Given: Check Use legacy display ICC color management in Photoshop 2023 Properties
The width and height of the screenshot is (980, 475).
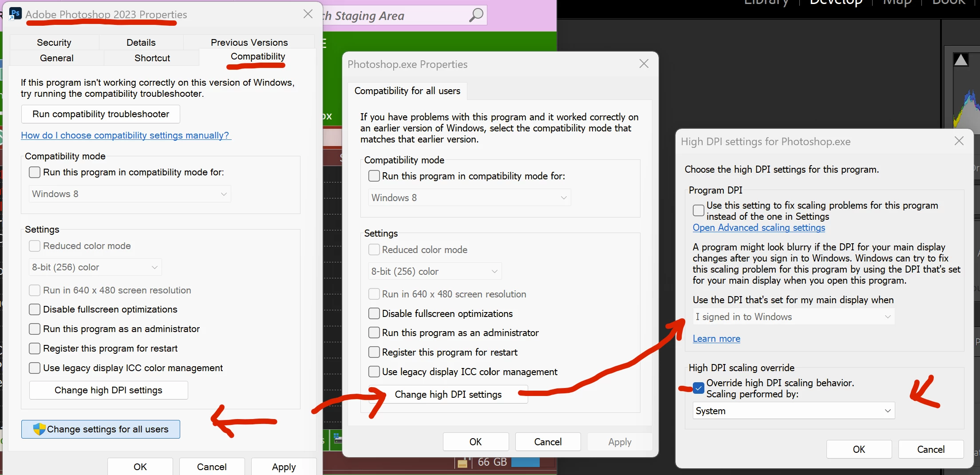Looking at the screenshot, I should point(35,368).
